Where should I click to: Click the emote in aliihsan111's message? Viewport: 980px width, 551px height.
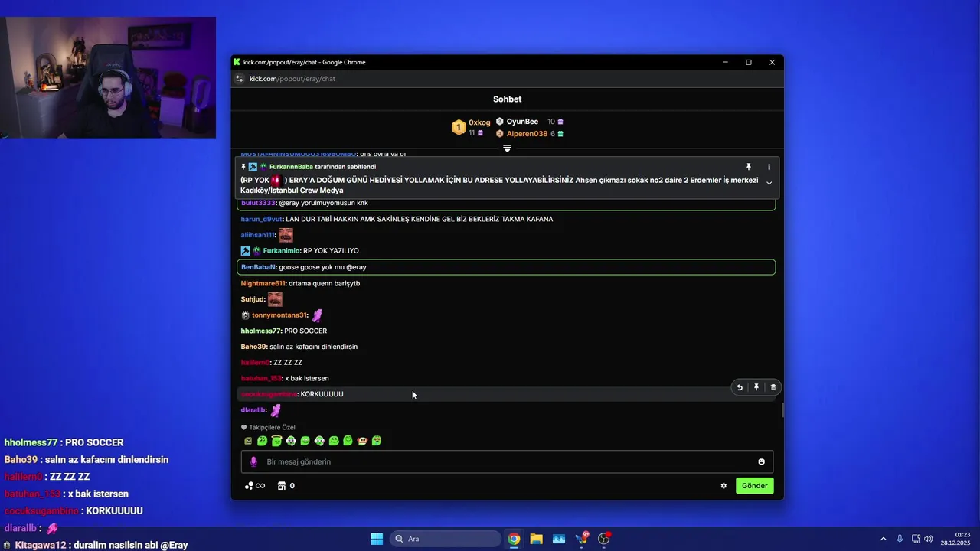[286, 235]
